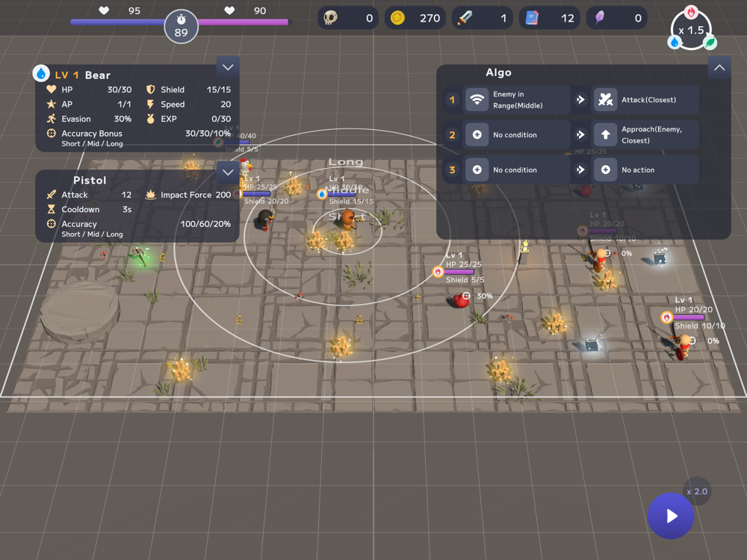Open rule 1 Attack(Closest) action selector
747x560 pixels.
[645, 99]
